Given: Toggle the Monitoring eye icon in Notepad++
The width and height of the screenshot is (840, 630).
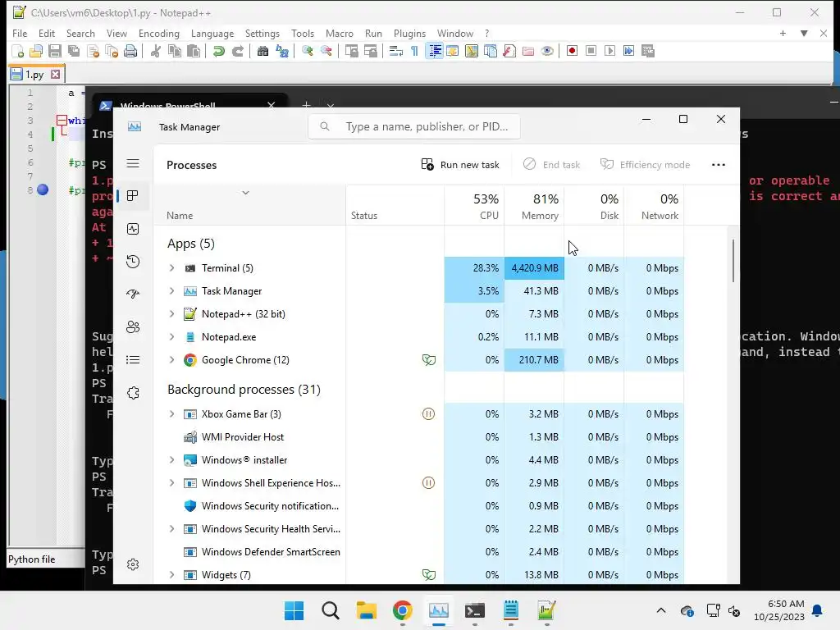Looking at the screenshot, I should (547, 51).
